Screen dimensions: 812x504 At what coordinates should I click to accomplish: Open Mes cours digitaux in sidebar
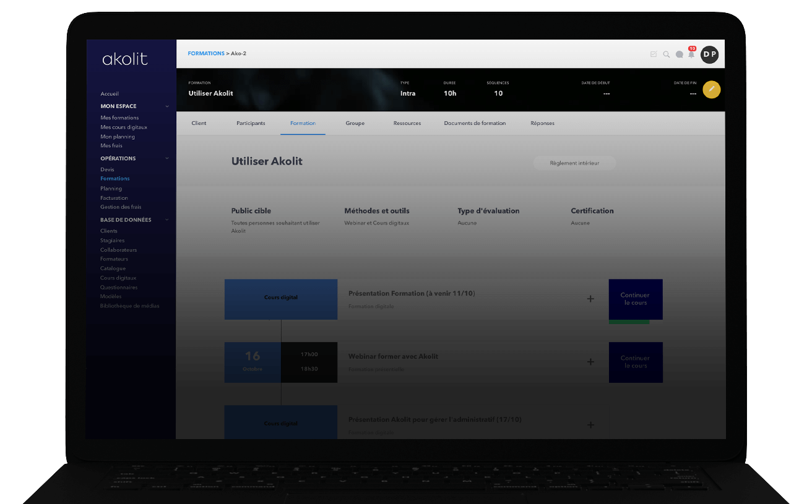tap(124, 127)
